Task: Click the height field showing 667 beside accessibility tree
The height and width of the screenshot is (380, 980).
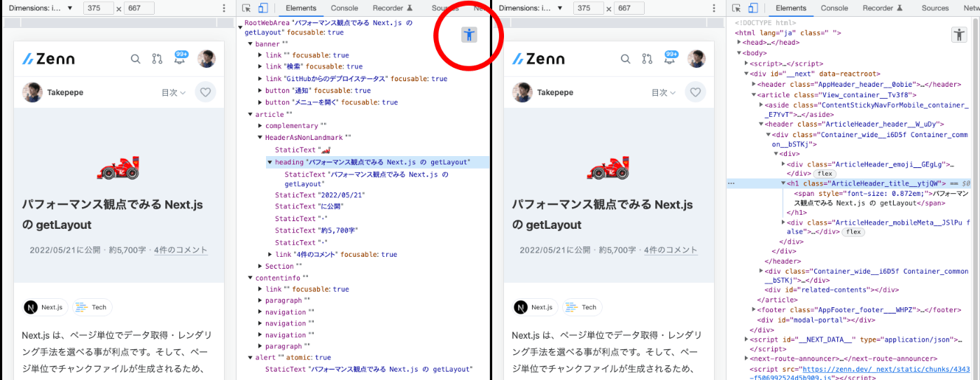Action: pyautogui.click(x=139, y=8)
